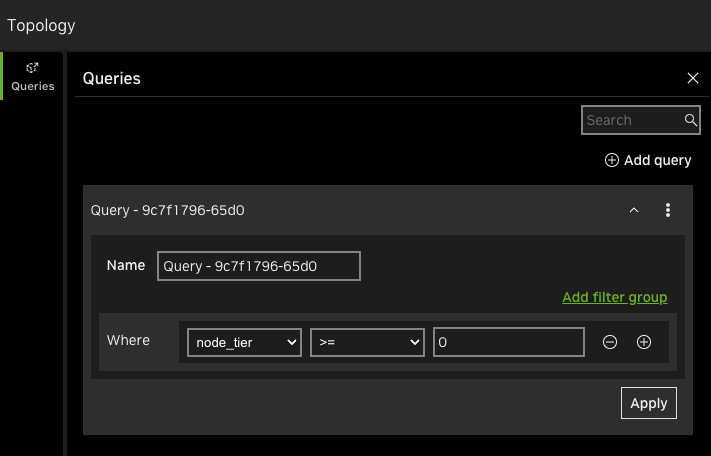
Task: Close the Queries panel
Action: click(x=693, y=78)
